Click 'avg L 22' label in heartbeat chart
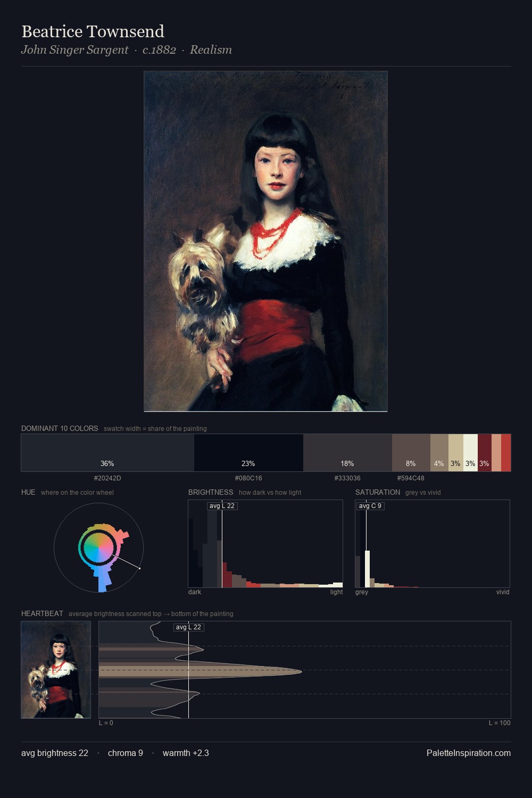This screenshot has width=532, height=798. pyautogui.click(x=189, y=627)
